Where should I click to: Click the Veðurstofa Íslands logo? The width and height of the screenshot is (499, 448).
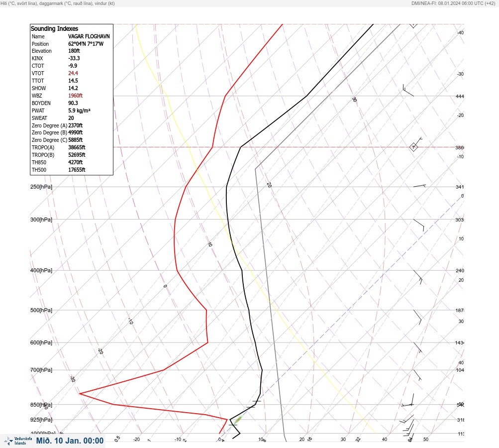[18, 441]
